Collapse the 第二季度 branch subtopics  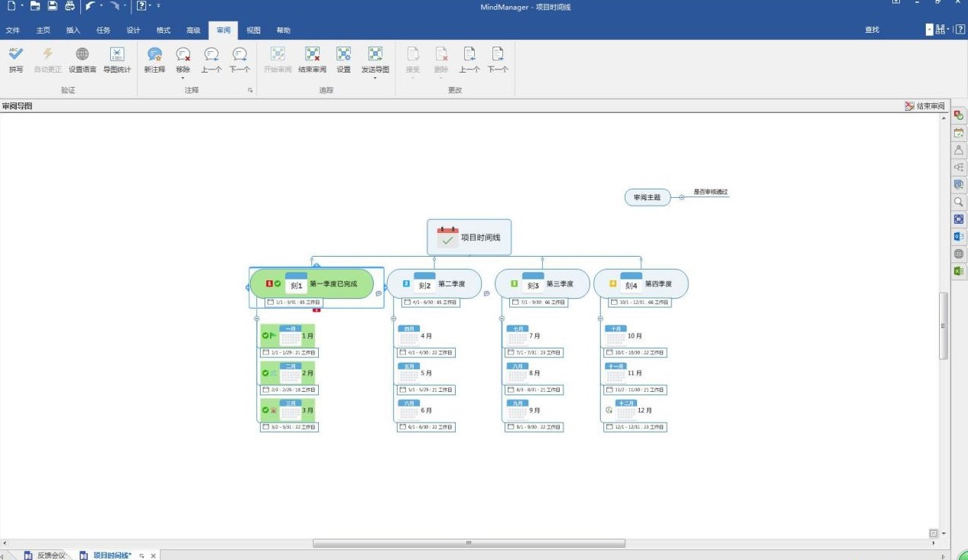(395, 317)
